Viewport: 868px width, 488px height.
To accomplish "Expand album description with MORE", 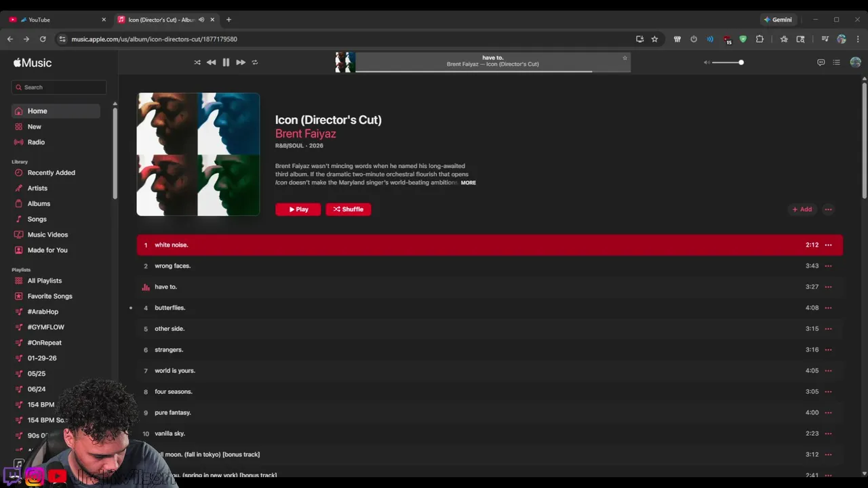I will (468, 183).
